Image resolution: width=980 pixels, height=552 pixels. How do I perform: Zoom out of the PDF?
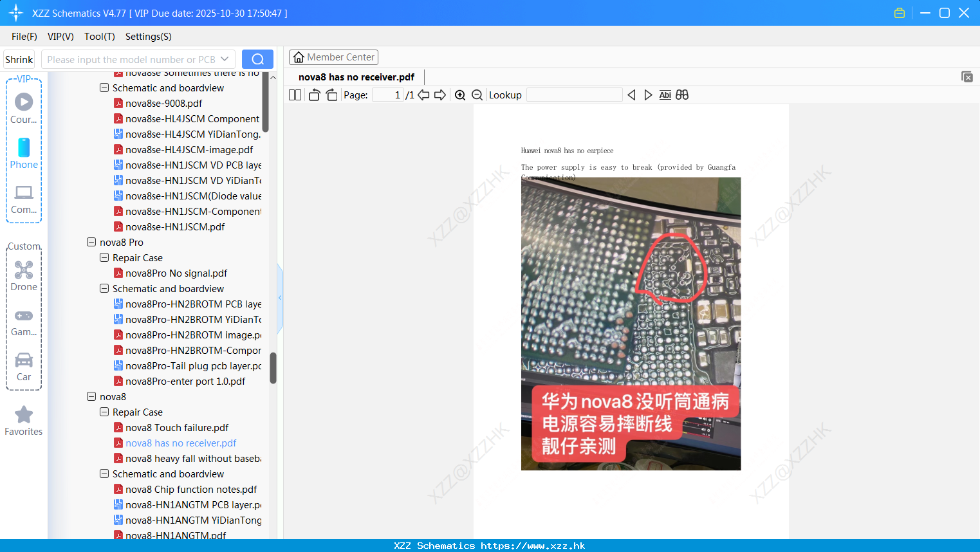coord(477,95)
